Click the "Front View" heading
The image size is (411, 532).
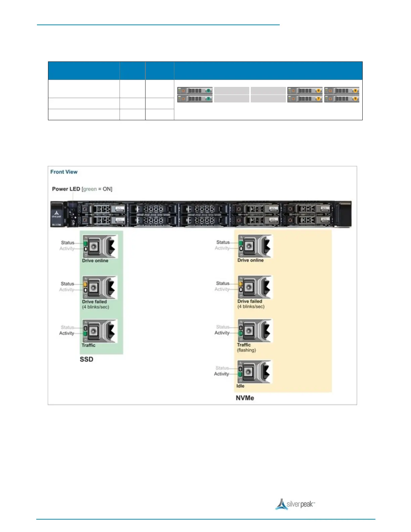click(64, 172)
